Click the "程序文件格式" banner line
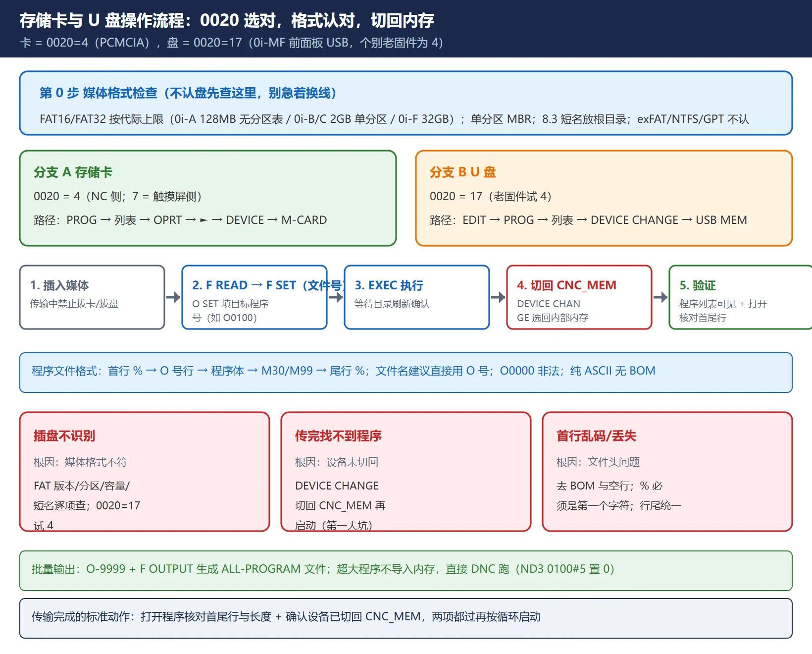Image resolution: width=812 pixels, height=654 pixels. [344, 371]
